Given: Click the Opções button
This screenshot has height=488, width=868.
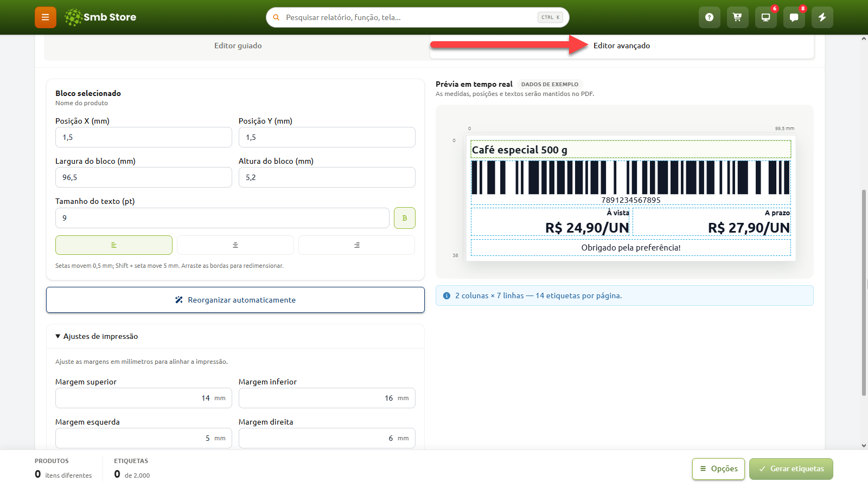Looking at the screenshot, I should click(719, 469).
